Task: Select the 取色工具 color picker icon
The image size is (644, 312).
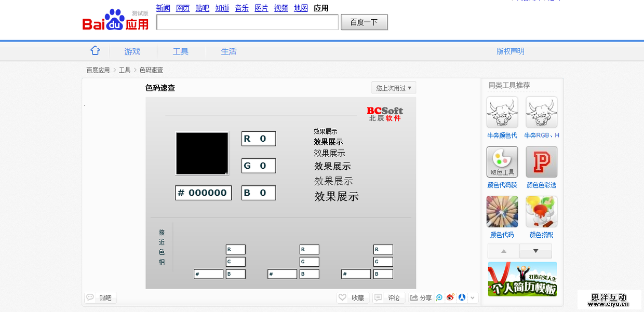Action: coord(502,161)
